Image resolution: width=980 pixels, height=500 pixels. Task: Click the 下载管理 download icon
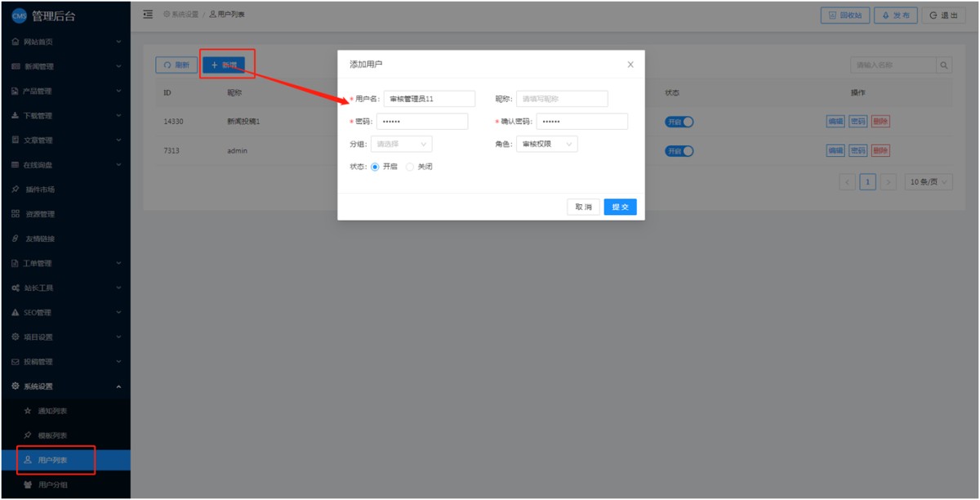coord(16,115)
